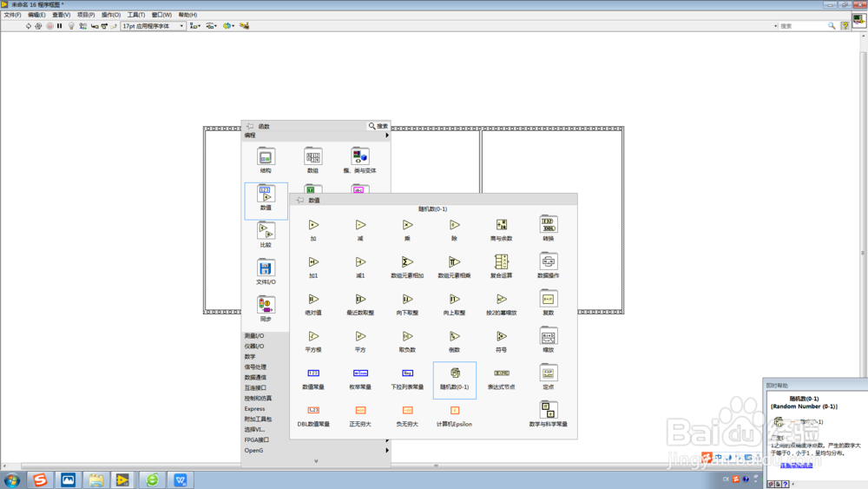Open the Align Objects dropdown
868x489 pixels.
[x=194, y=26]
